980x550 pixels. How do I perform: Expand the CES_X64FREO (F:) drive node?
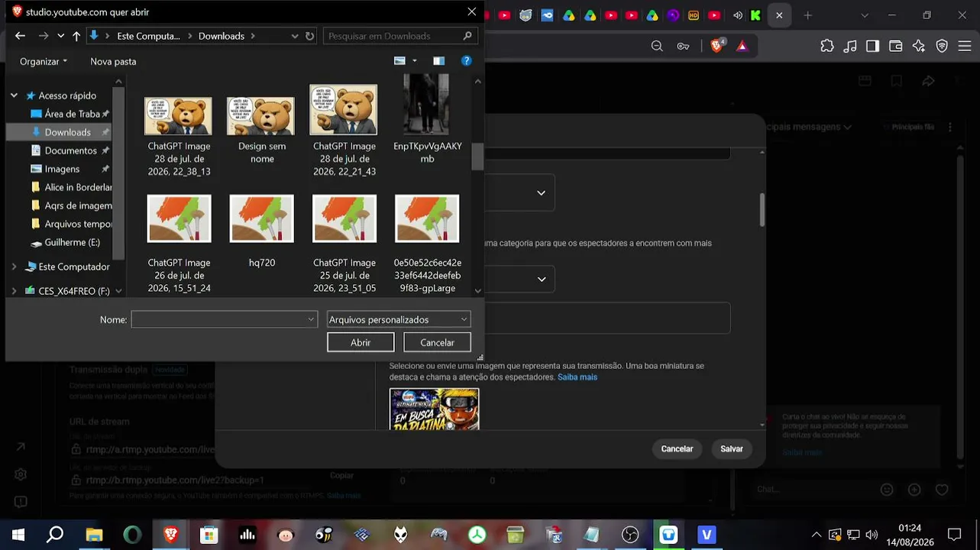15,291
